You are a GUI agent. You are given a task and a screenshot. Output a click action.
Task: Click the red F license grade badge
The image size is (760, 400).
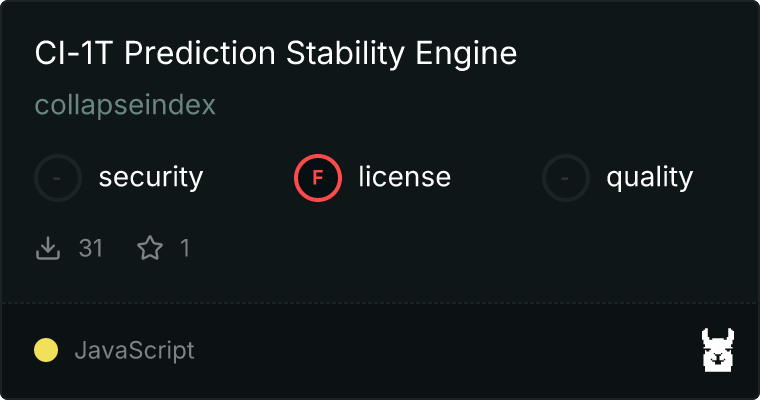pos(318,178)
